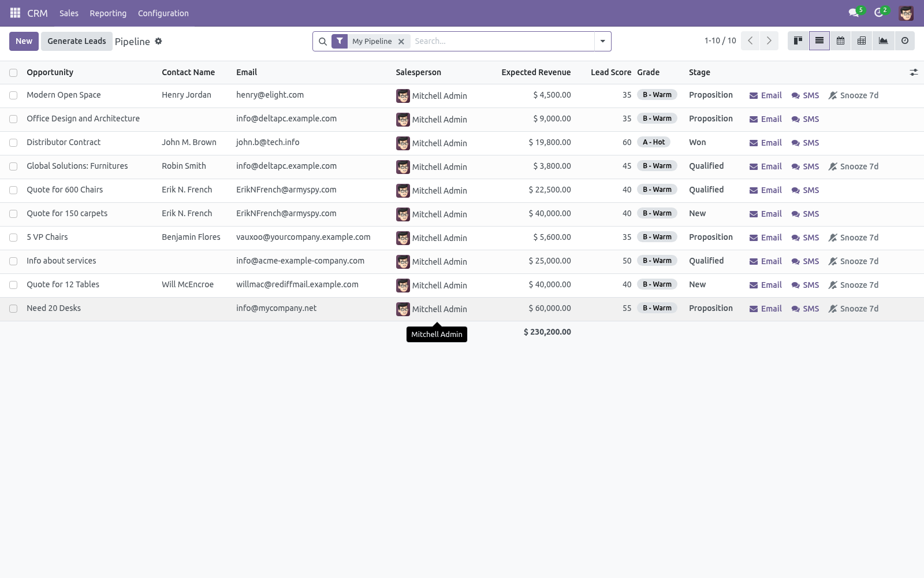The height and width of the screenshot is (578, 924).
Task: Select the Modern Open Space row checkbox
Action: (13, 95)
